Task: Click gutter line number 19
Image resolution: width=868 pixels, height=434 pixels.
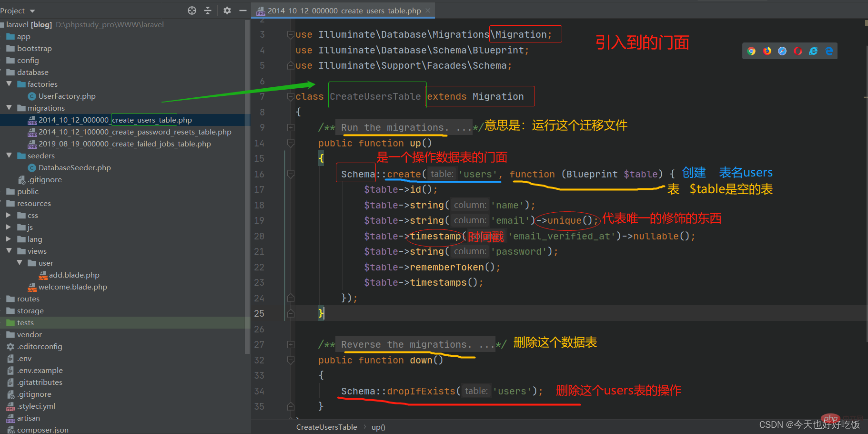Action: tap(259, 220)
